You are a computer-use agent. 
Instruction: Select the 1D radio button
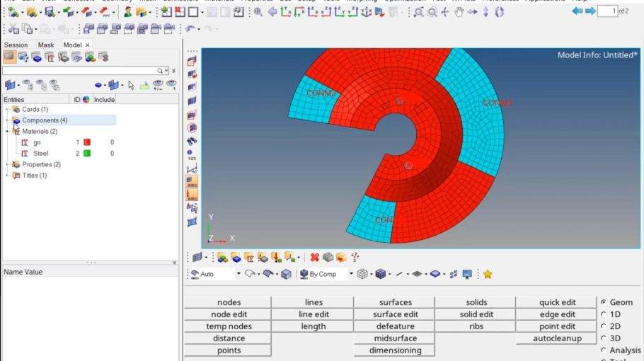point(604,314)
